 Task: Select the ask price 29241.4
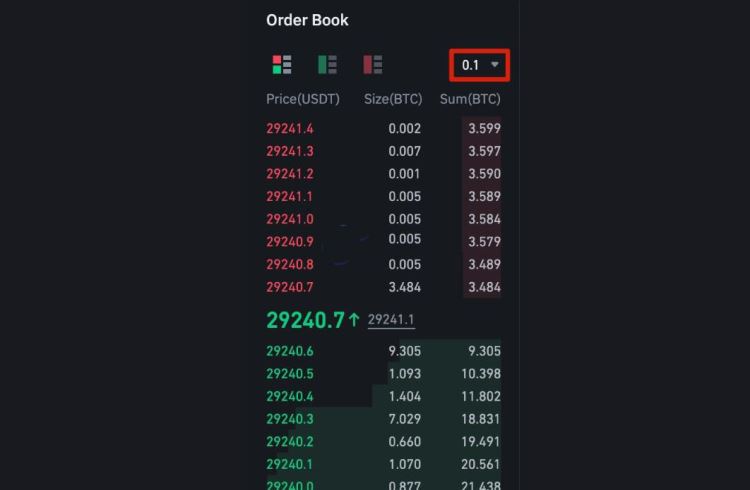pyautogui.click(x=290, y=128)
